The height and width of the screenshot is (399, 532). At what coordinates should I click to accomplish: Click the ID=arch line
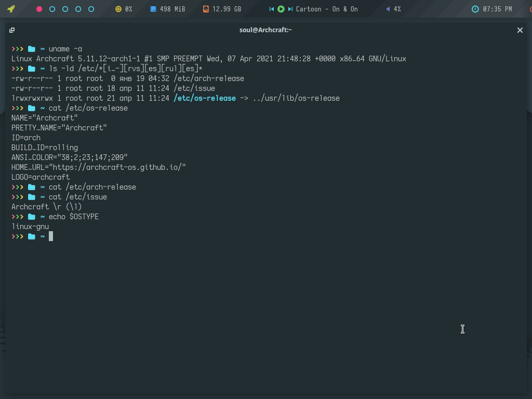(26, 138)
